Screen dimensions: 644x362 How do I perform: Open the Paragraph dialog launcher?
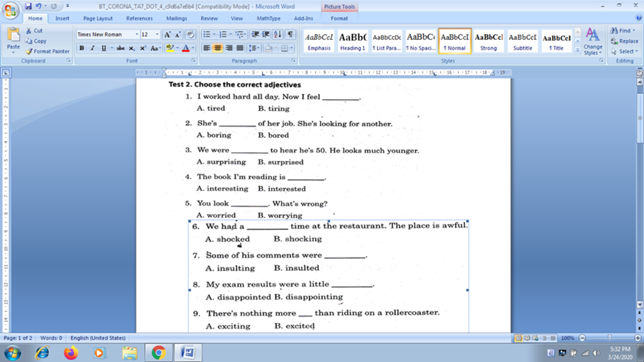293,61
